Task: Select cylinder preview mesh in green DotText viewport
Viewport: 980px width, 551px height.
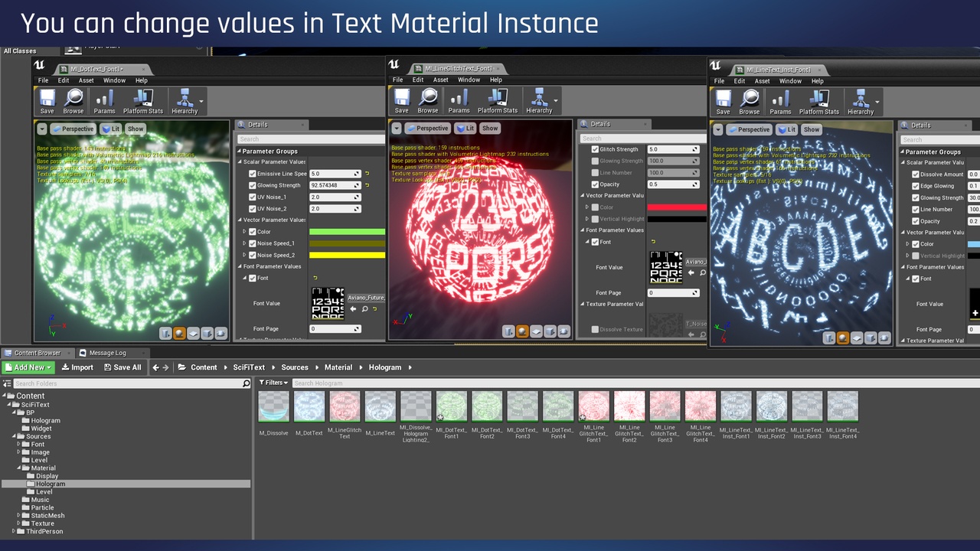Action: [165, 333]
